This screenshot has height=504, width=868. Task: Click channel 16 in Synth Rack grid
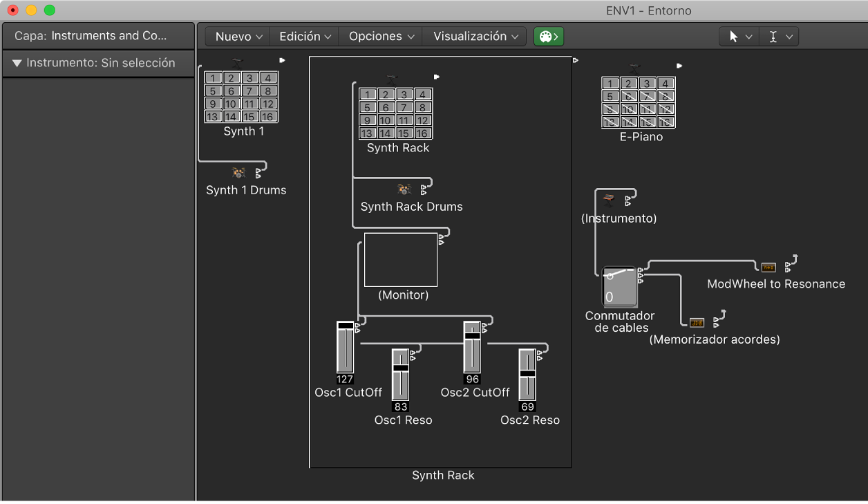pyautogui.click(x=422, y=133)
